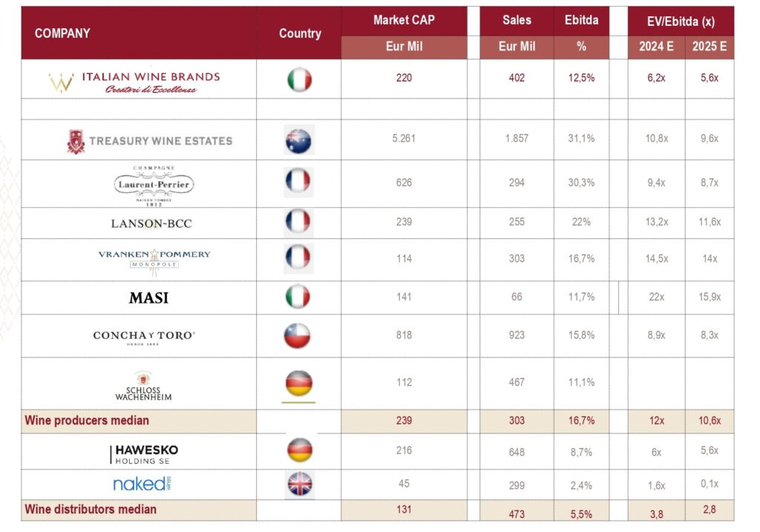
Task: Select the Italian flag in the Masi row
Action: 298,297
